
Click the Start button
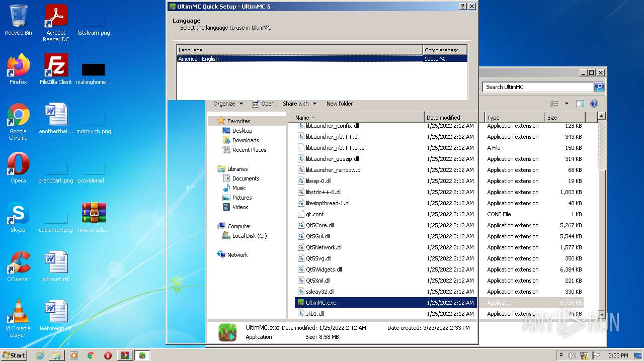(14, 355)
